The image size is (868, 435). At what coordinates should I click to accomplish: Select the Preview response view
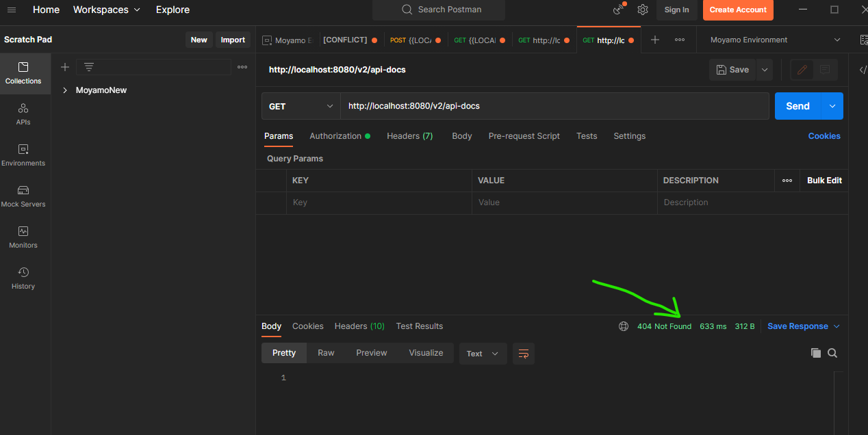pyautogui.click(x=372, y=353)
